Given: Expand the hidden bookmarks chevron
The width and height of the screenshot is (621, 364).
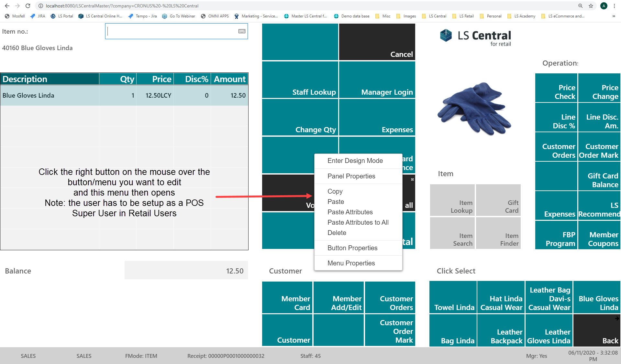Looking at the screenshot, I should [614, 16].
